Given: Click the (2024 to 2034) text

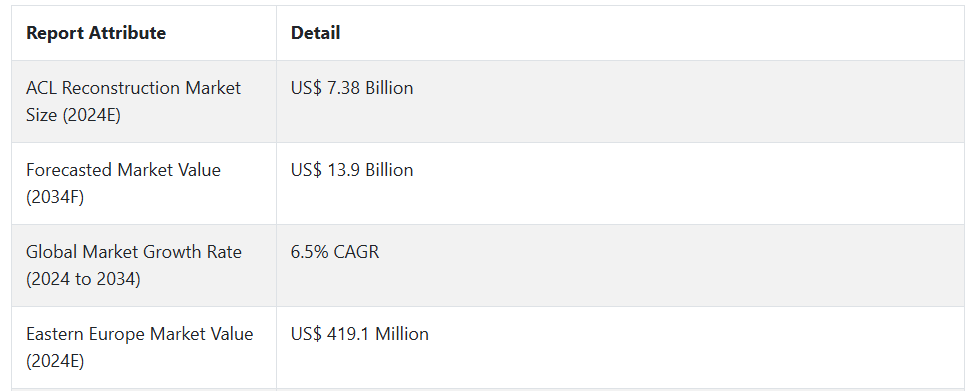Looking at the screenshot, I should tap(83, 279).
